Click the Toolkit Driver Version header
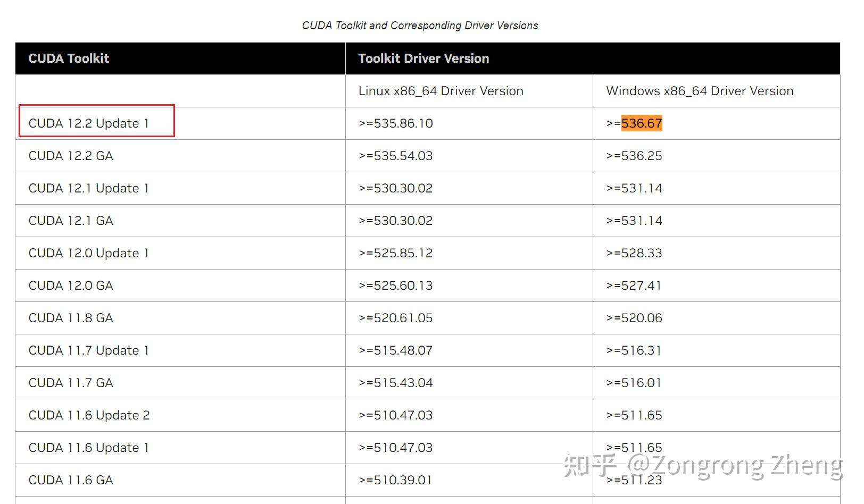Image resolution: width=864 pixels, height=504 pixels. click(x=423, y=58)
